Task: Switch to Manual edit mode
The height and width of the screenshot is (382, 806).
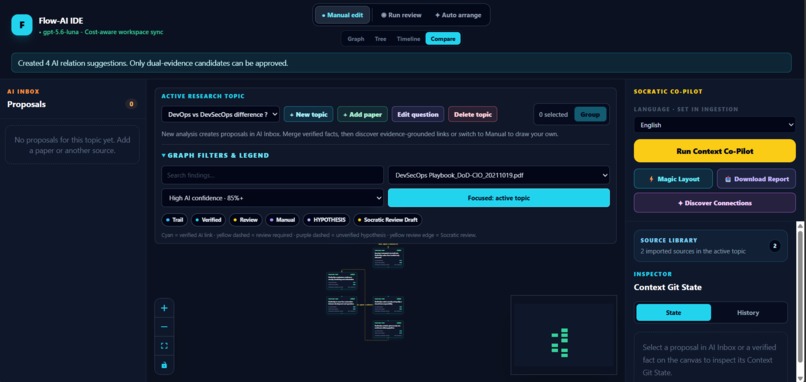Action: pyautogui.click(x=342, y=15)
